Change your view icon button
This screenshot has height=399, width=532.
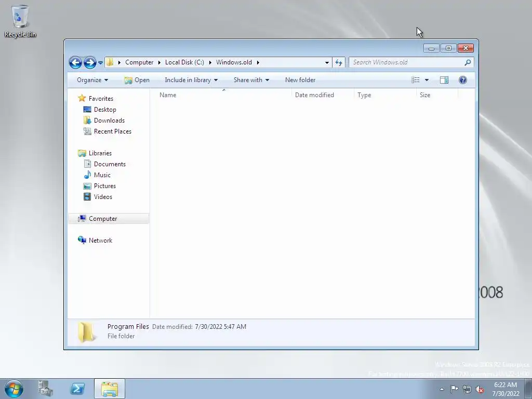tap(416, 80)
